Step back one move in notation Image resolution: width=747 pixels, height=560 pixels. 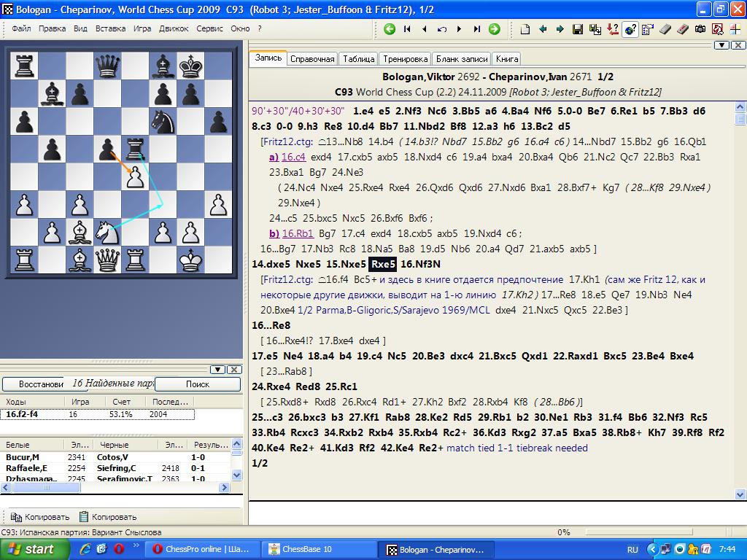(x=425, y=29)
